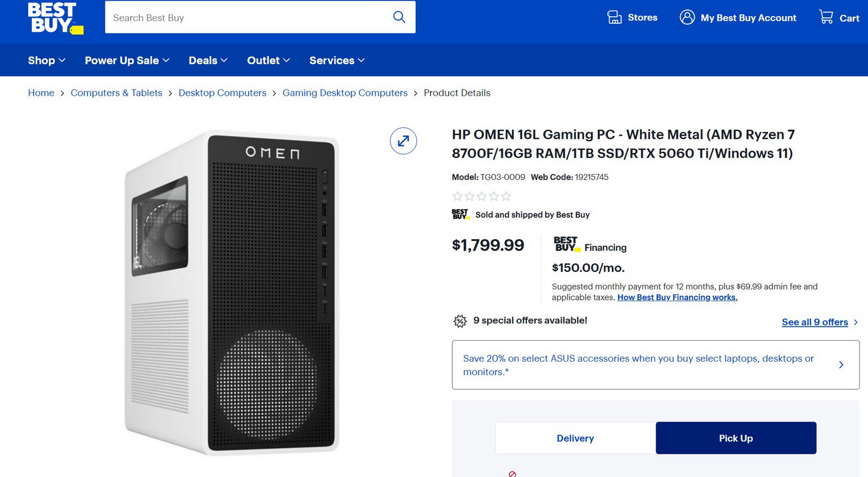Click See all 9 offers link

coord(815,322)
